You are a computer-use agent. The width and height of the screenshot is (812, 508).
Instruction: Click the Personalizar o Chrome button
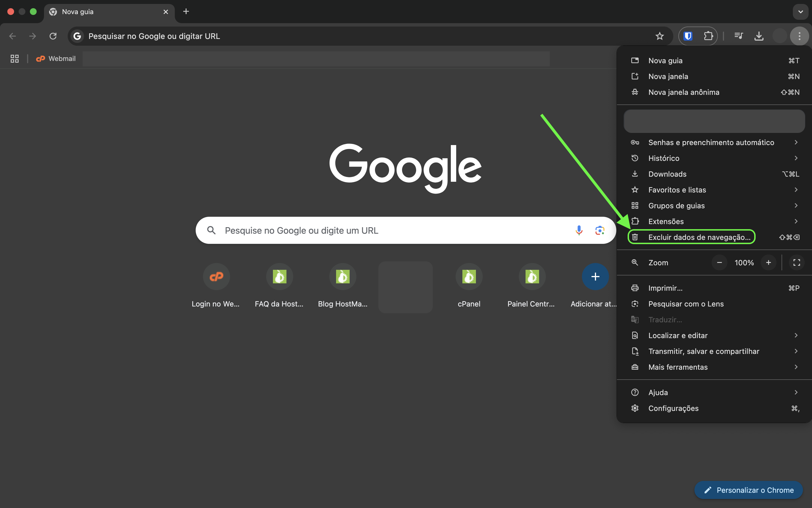click(x=748, y=490)
